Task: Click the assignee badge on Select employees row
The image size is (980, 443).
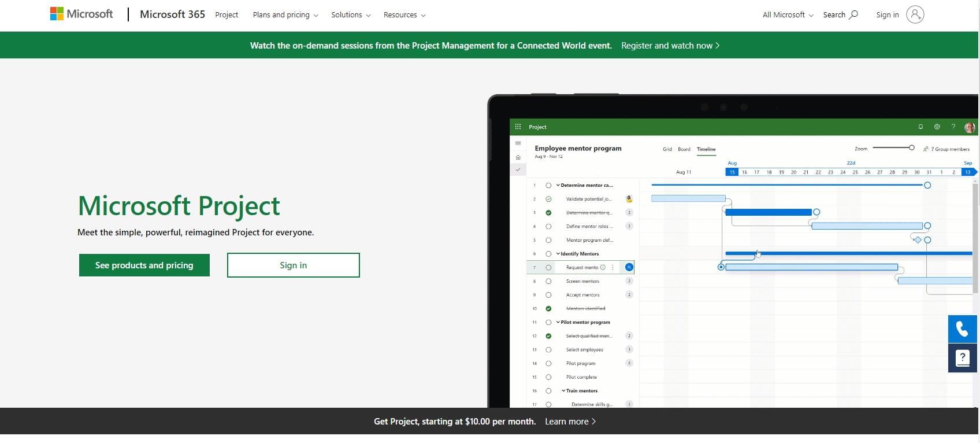Action: [629, 349]
